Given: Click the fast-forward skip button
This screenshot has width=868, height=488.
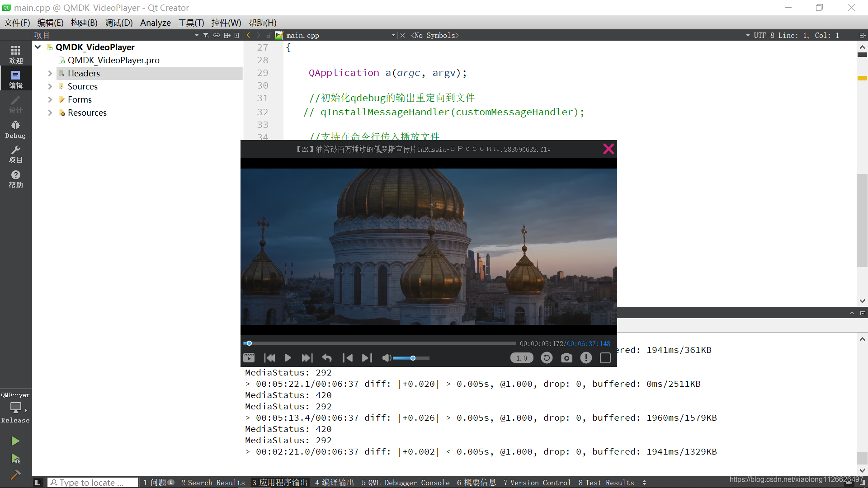Looking at the screenshot, I should click(307, 358).
